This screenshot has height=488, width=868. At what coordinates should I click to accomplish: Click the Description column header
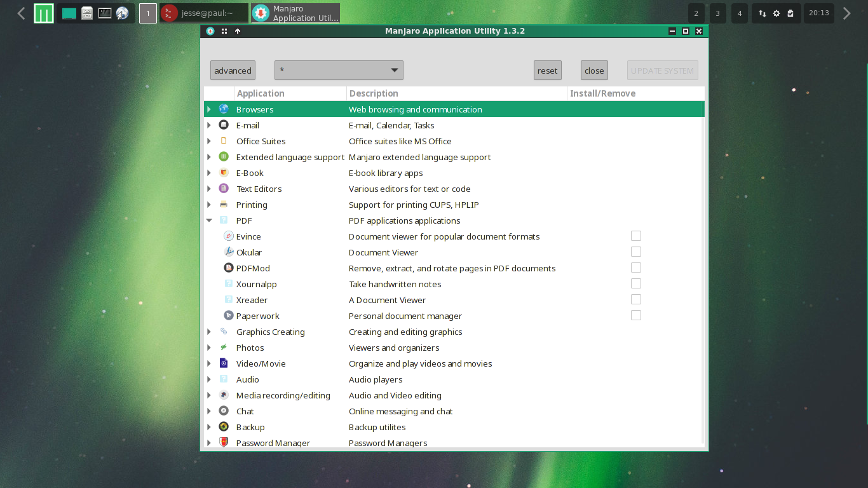pyautogui.click(x=457, y=93)
